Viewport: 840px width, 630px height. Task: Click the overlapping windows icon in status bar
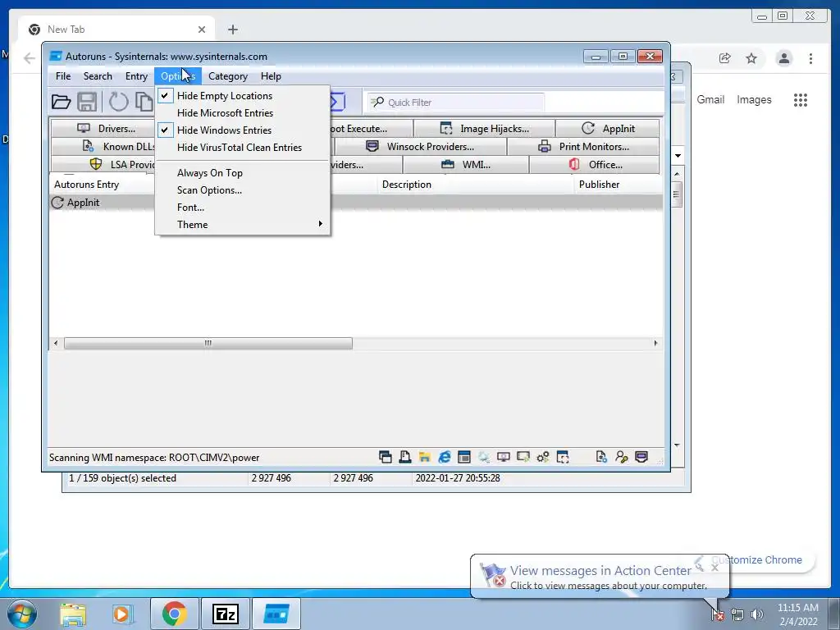386,457
